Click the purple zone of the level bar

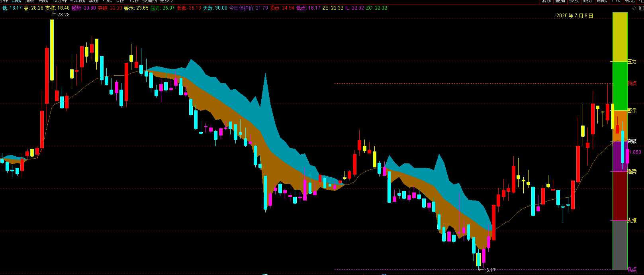coord(620,156)
